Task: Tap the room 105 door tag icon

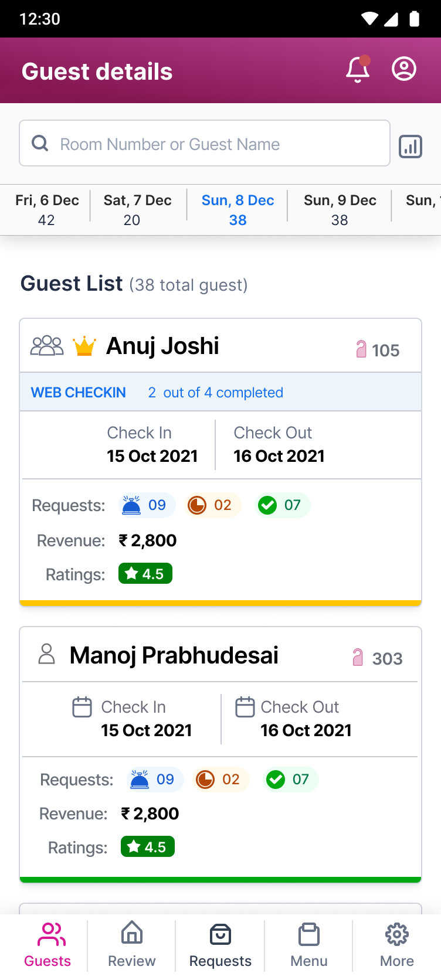Action: (361, 349)
